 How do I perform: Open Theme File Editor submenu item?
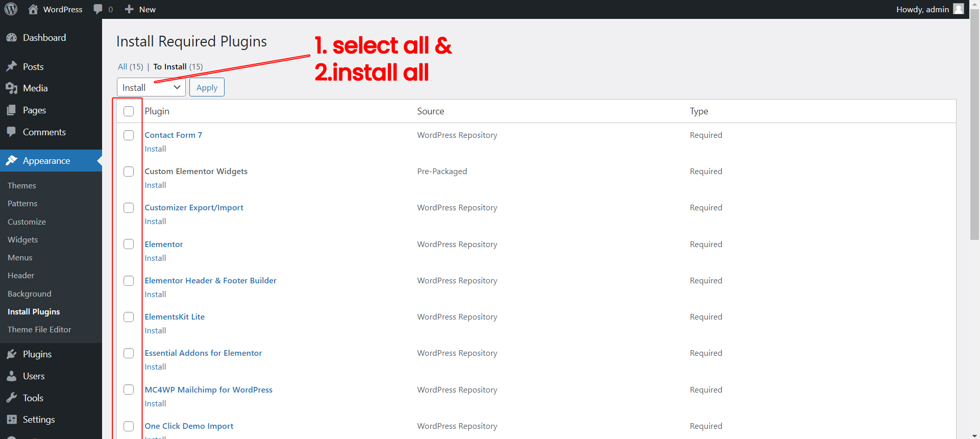click(39, 330)
